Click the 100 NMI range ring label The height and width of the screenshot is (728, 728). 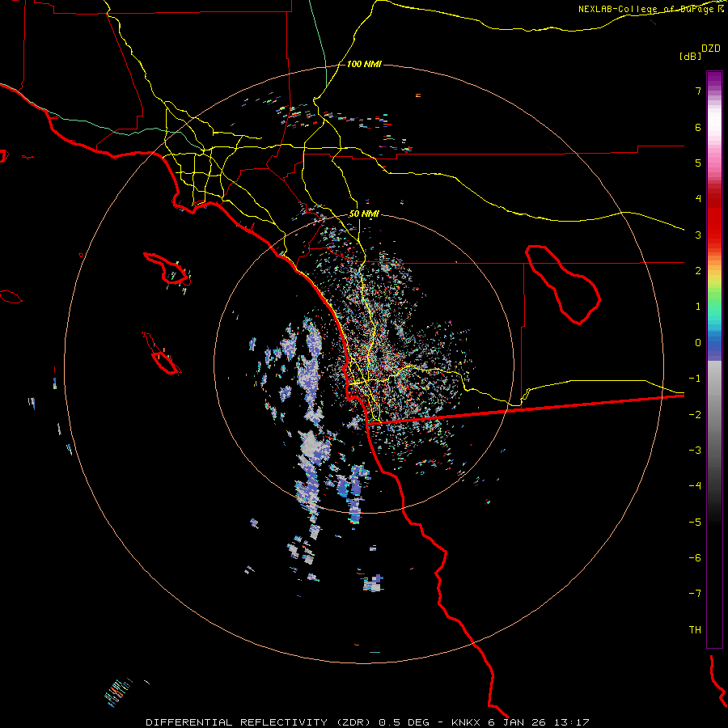pyautogui.click(x=364, y=64)
